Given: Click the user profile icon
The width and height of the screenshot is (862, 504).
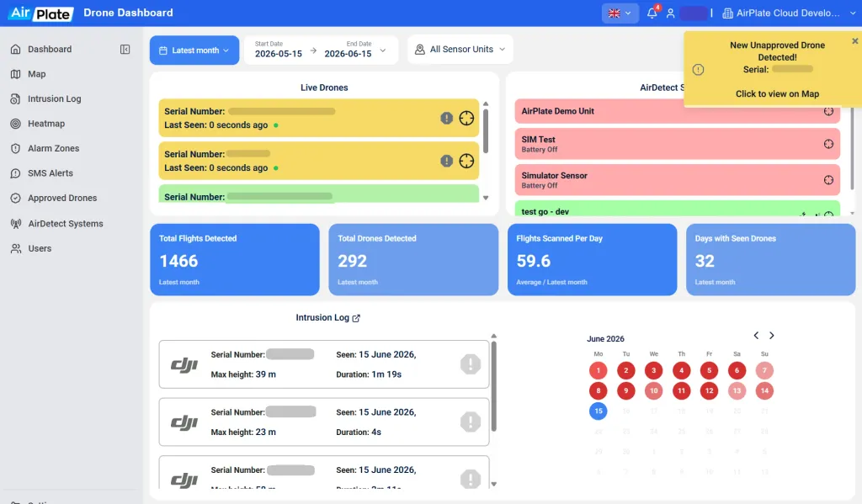Looking at the screenshot, I should click(x=670, y=13).
